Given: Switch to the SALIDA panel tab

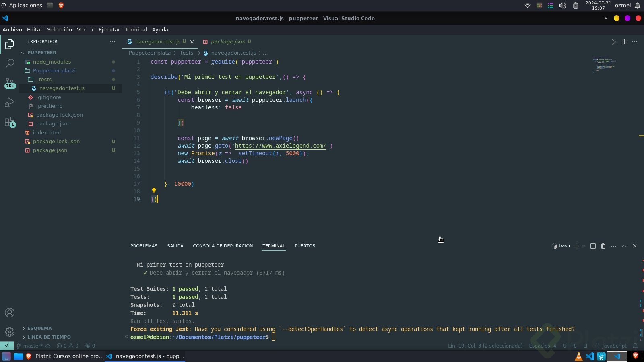Looking at the screenshot, I should [x=175, y=246].
